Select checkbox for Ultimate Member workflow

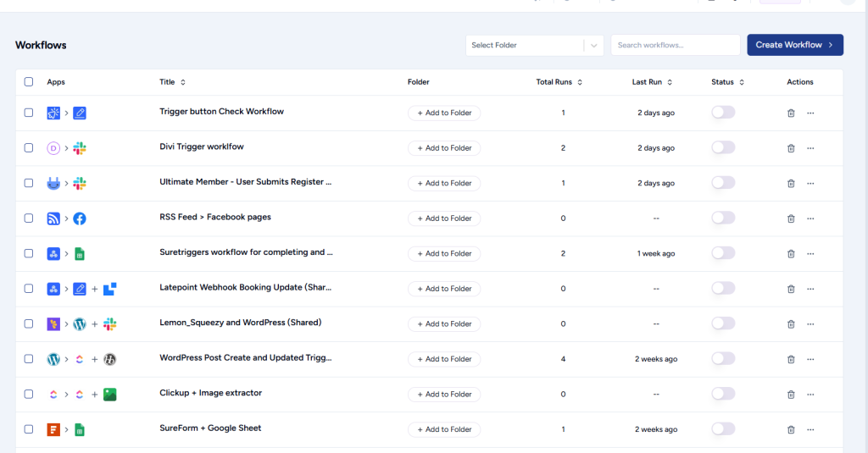click(x=29, y=183)
